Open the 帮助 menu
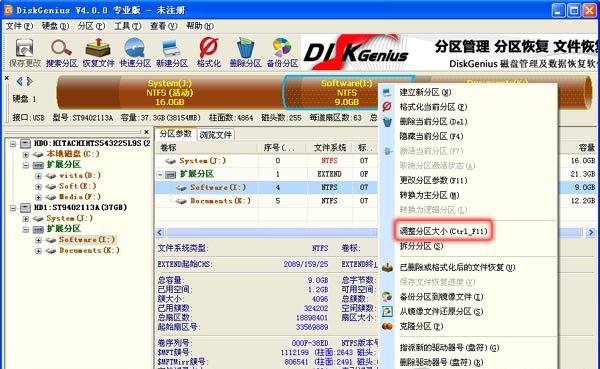 tap(200, 26)
